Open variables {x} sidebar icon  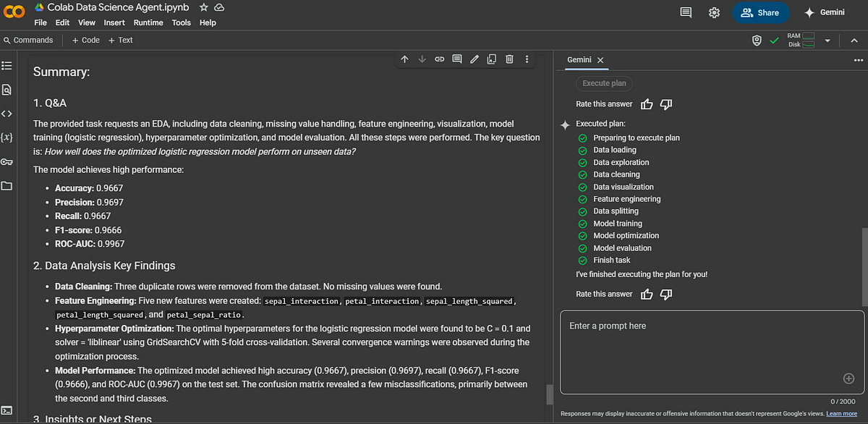[x=7, y=137]
